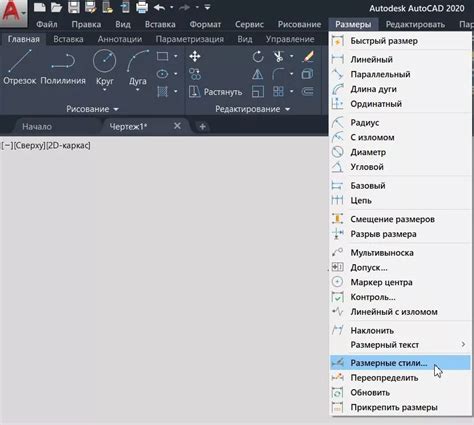This screenshot has width=474, height=425.
Task: Choose Прикрепить размеры menu item
Action: [x=400, y=407]
